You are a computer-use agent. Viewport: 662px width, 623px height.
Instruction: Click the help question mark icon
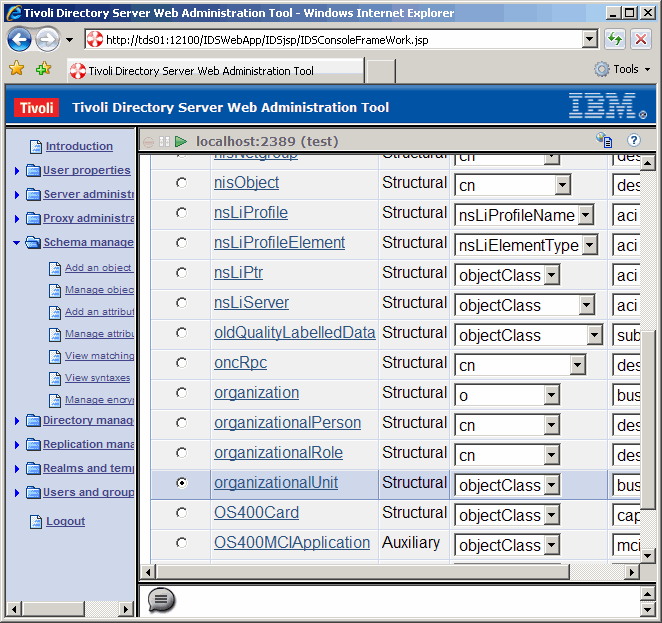click(633, 141)
